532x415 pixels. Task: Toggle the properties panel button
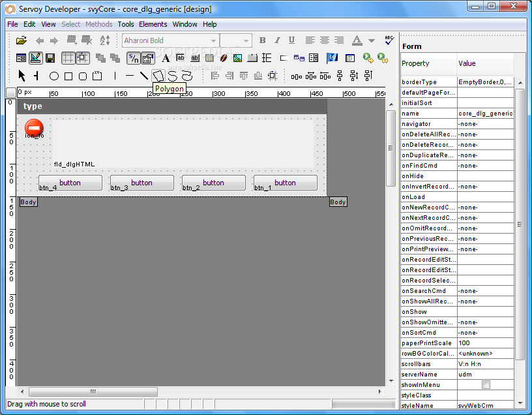point(148,58)
